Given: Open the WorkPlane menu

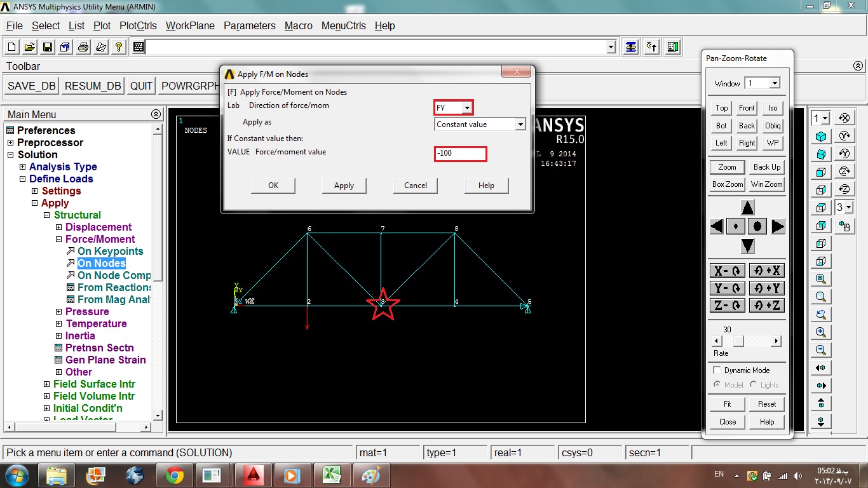Looking at the screenshot, I should point(190,25).
